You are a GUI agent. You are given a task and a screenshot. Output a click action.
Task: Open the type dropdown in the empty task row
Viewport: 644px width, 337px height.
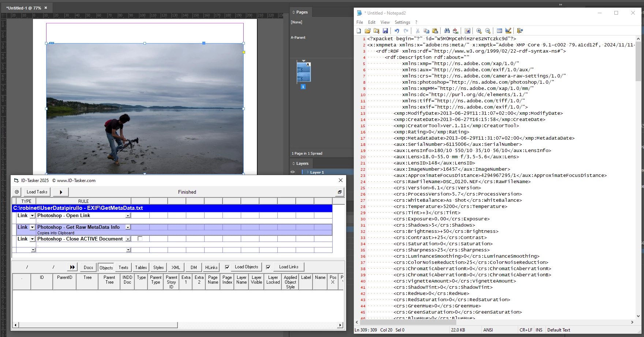[x=33, y=250]
